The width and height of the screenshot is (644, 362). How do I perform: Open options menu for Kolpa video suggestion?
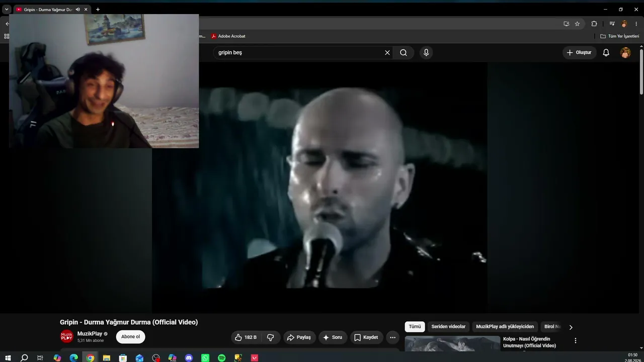576,340
